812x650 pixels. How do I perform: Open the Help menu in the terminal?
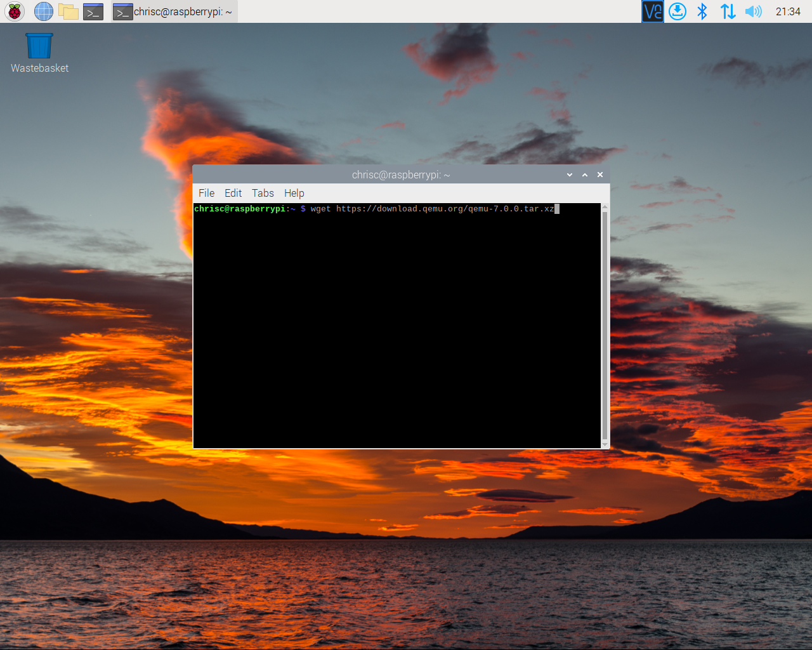click(x=294, y=193)
